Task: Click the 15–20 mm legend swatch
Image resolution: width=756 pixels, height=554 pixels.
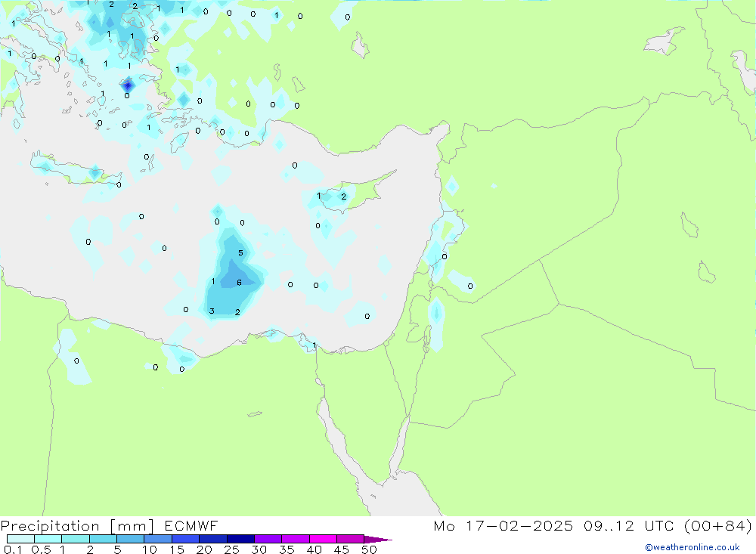Action: pyautogui.click(x=185, y=539)
